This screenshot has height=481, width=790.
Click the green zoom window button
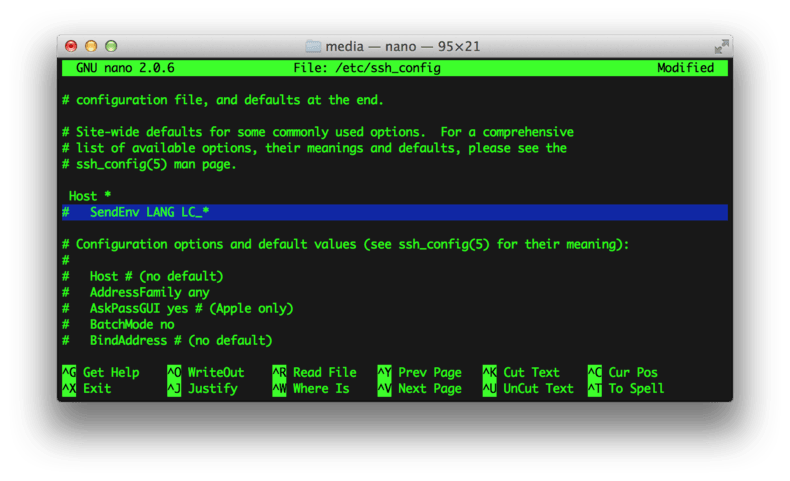(x=111, y=46)
